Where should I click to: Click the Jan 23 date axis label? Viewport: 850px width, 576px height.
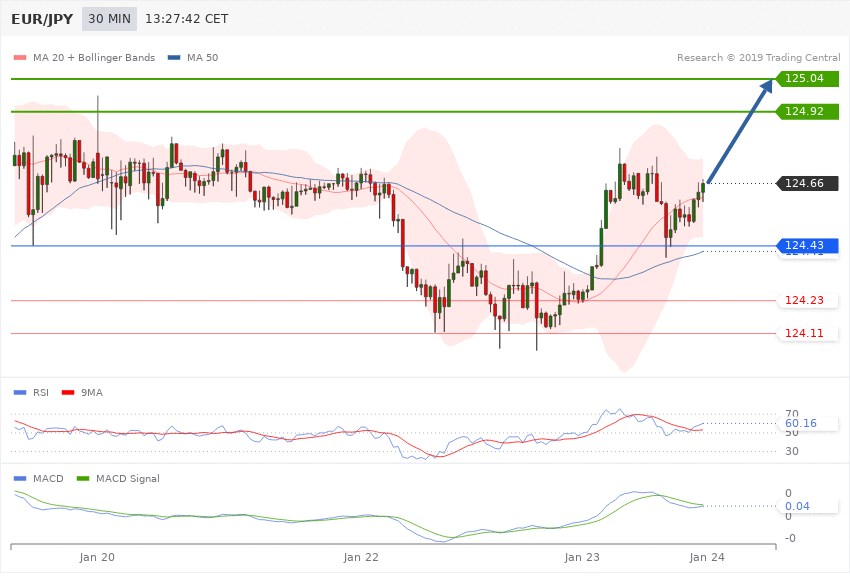pos(582,557)
